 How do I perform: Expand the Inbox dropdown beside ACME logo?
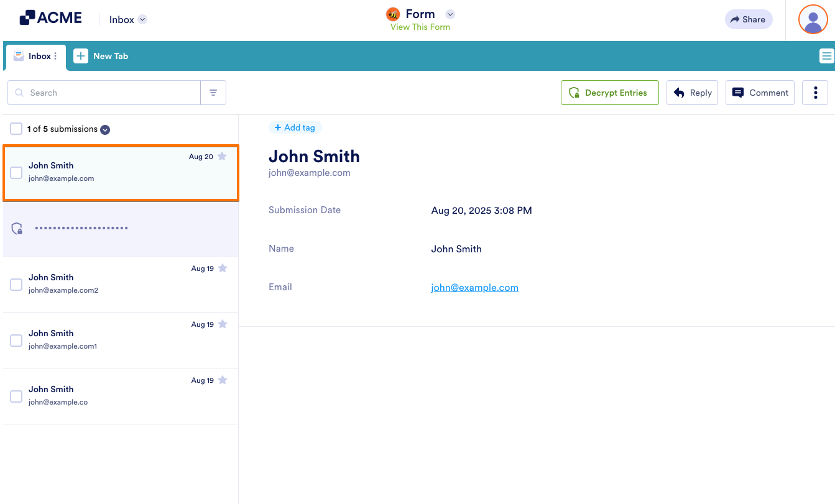(x=142, y=19)
